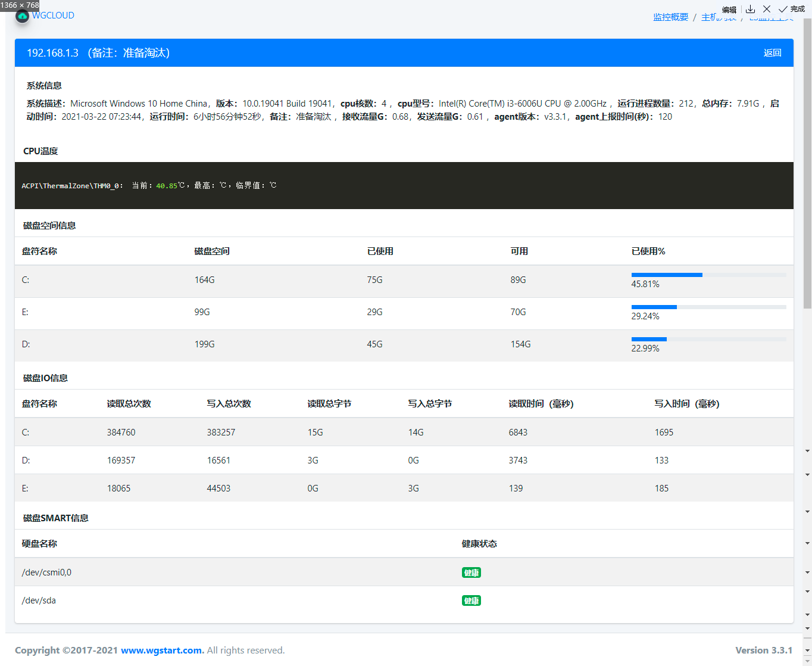Screen dimensions: 812x666
Task: Click the green 健康 badge for /dev/csmi0,0
Action: (x=471, y=572)
